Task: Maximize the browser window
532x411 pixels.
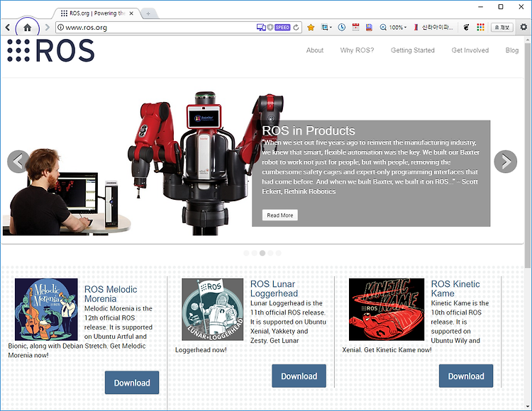Action: 501,7
